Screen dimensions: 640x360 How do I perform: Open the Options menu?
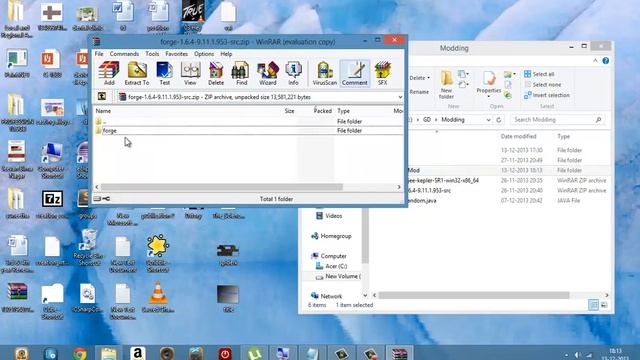(x=204, y=54)
